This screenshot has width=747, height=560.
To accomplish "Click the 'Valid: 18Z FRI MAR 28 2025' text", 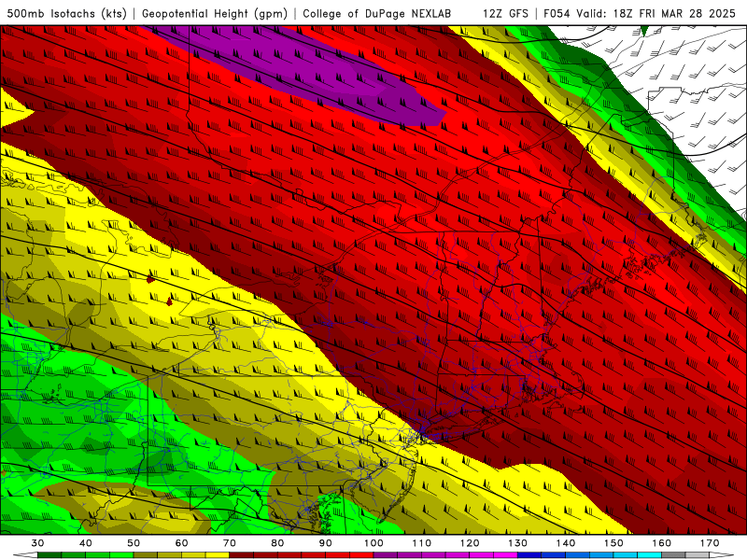I will pyautogui.click(x=656, y=14).
